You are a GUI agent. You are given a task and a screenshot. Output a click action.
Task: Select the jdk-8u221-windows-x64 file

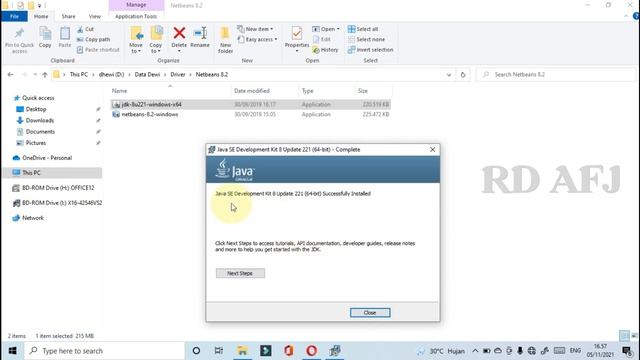251,104
